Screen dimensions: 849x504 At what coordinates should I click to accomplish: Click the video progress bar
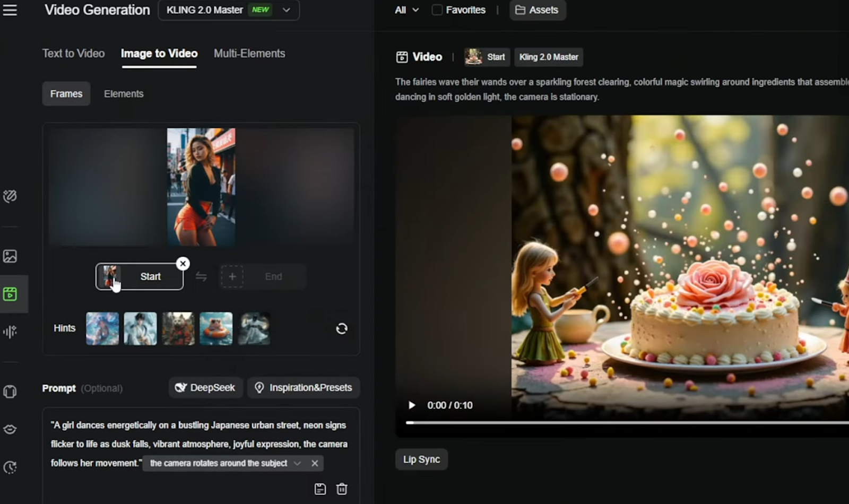click(x=627, y=423)
